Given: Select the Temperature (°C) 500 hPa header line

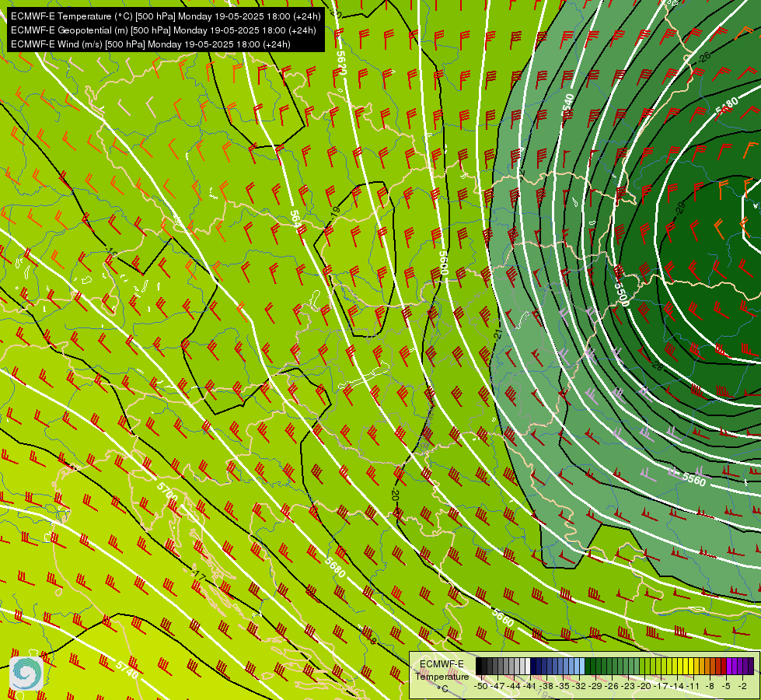Looking at the screenshot, I should pos(166,16).
